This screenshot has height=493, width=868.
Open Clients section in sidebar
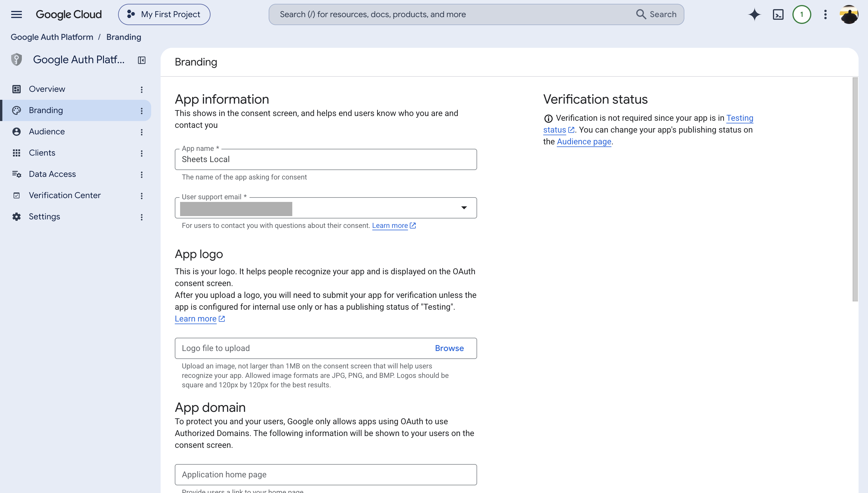pyautogui.click(x=75, y=153)
